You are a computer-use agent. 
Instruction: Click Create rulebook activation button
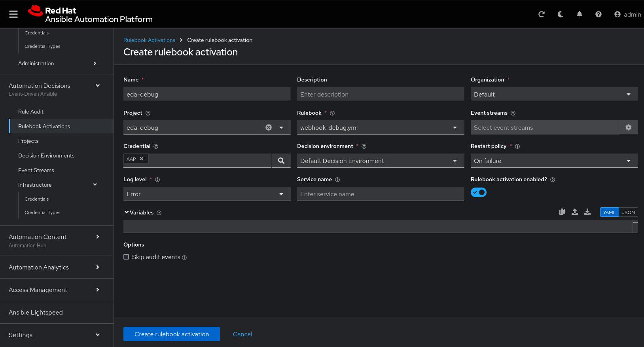172,334
